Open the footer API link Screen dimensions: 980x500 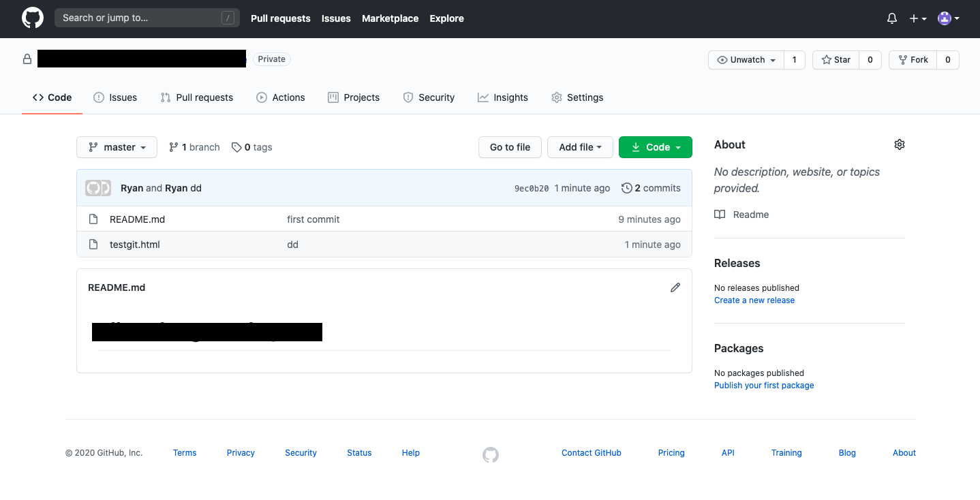point(728,453)
